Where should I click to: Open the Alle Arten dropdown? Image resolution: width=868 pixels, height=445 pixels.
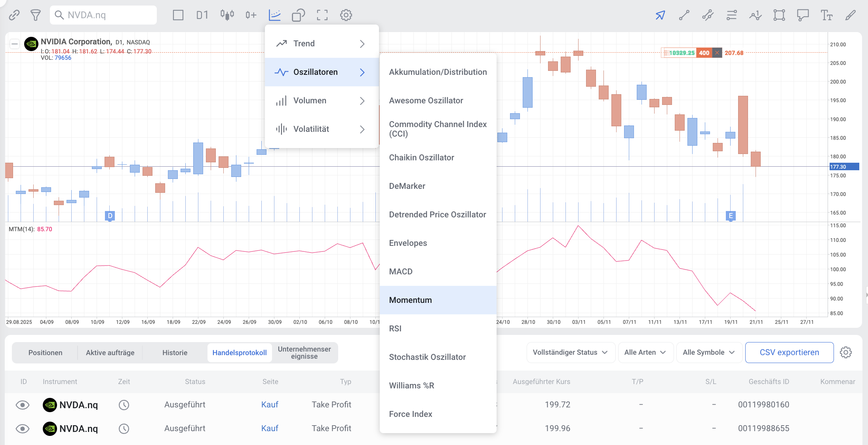[645, 352]
